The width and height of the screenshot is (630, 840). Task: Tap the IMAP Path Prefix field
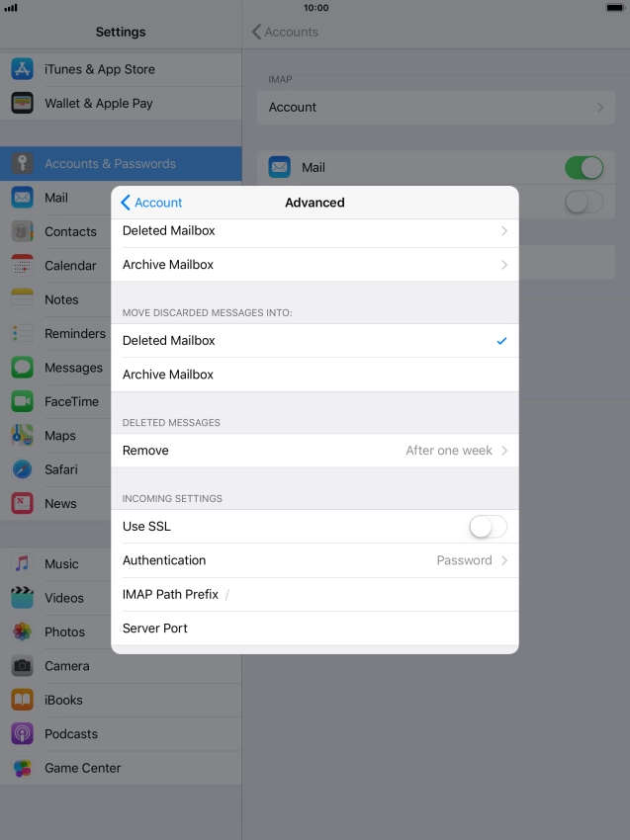coord(315,595)
